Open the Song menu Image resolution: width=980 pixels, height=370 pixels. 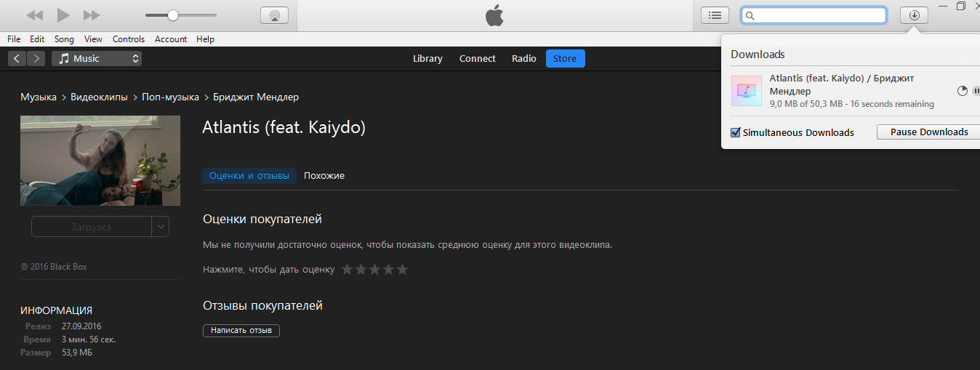coord(64,39)
